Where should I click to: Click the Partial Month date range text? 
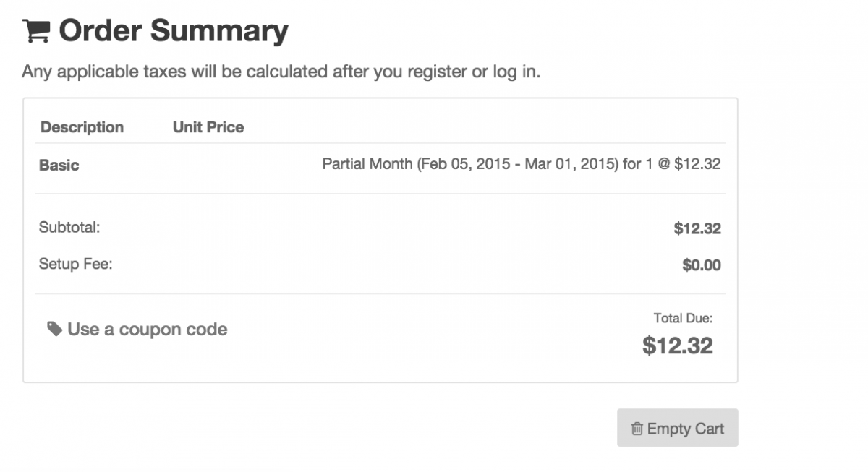point(472,164)
